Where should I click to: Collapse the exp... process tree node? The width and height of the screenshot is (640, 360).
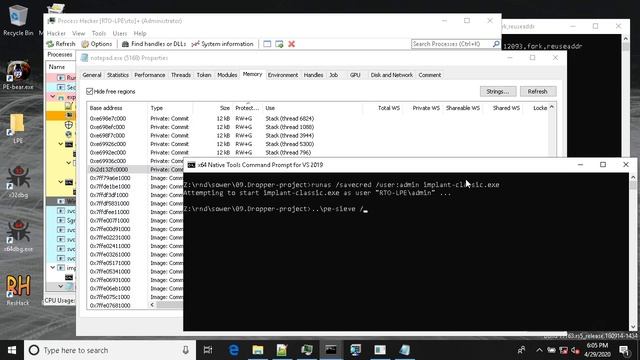[53, 97]
